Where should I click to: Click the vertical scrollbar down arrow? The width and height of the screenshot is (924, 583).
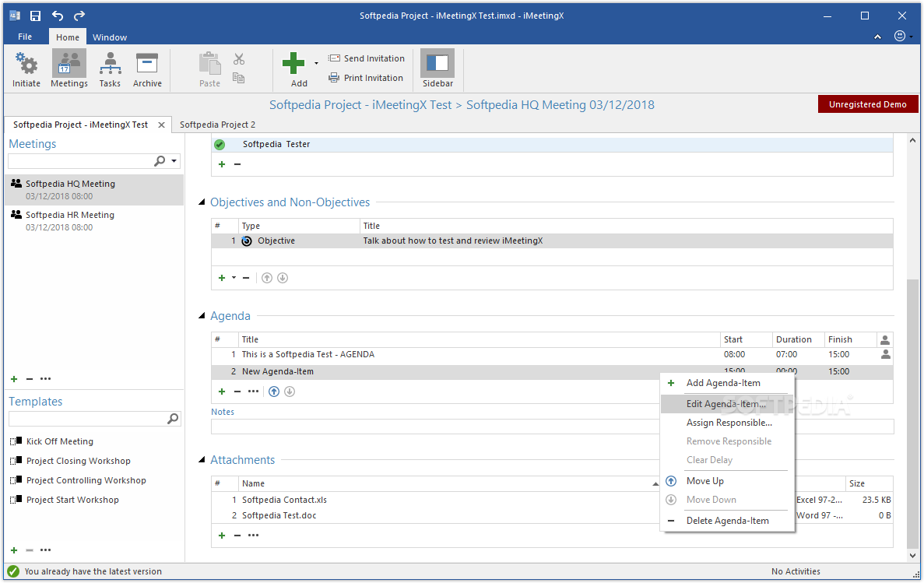[x=913, y=555]
